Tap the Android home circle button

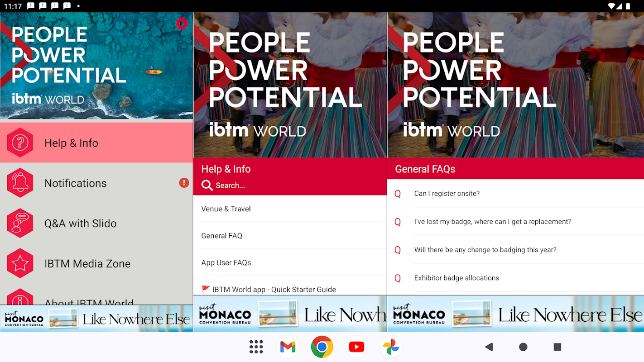click(523, 347)
